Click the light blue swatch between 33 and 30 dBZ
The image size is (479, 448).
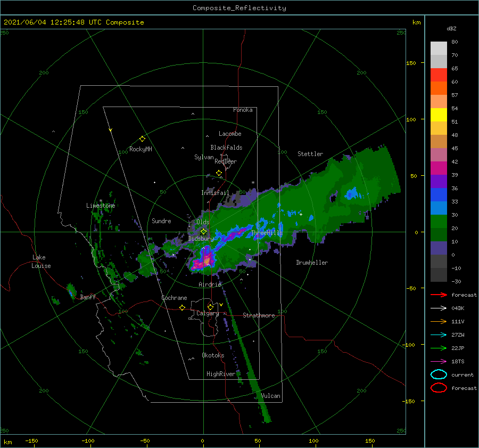(x=439, y=208)
